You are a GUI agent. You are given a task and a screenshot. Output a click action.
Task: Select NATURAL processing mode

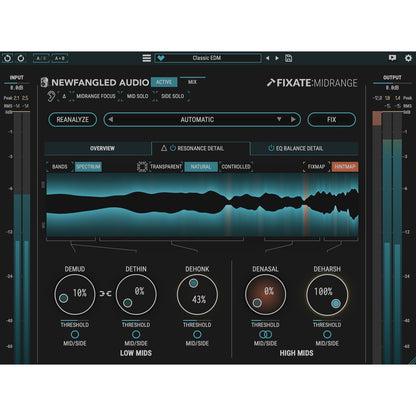tap(201, 167)
